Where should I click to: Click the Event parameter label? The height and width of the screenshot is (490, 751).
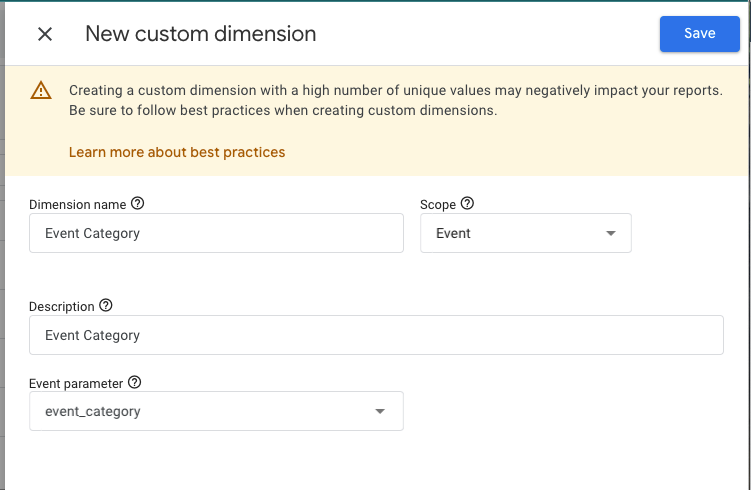point(76,383)
